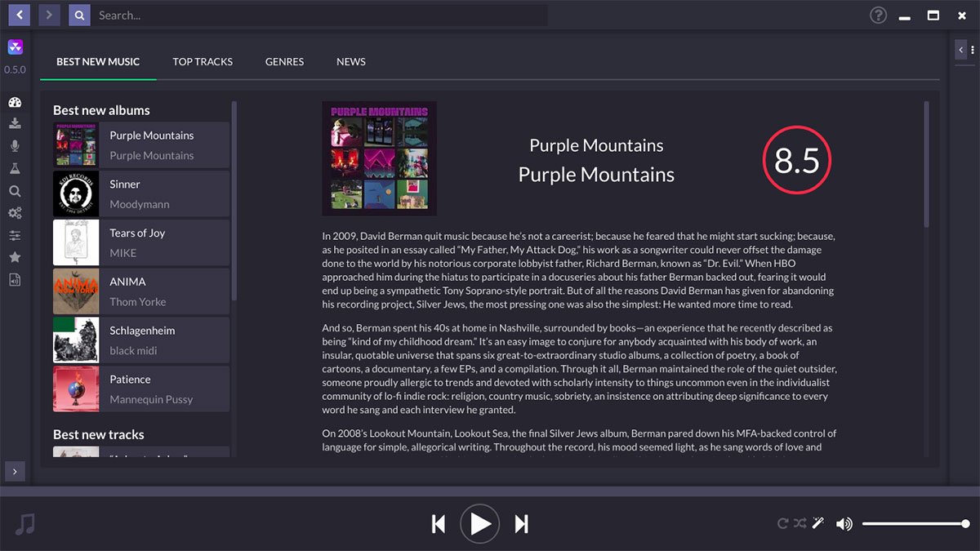Switch to the Top Tracks tab
This screenshot has width=980, height=551.
click(x=203, y=62)
